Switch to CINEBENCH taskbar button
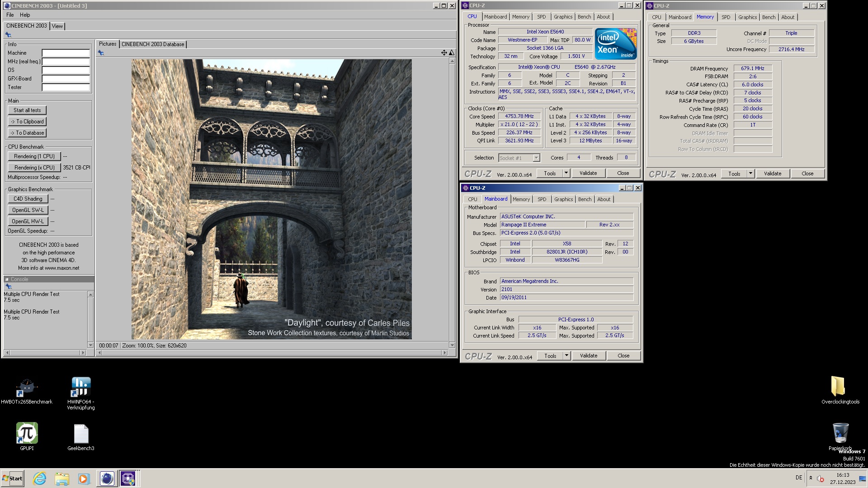Screen dimensions: 868x488 click(x=107, y=479)
